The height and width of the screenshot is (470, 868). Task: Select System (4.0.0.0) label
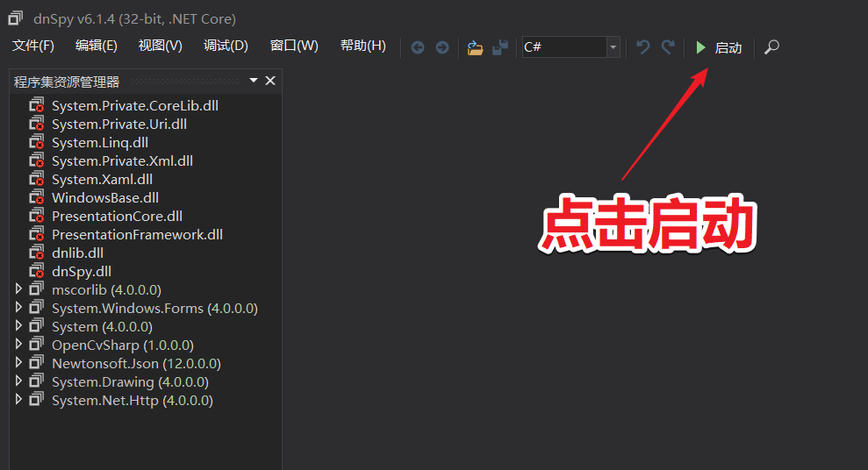pos(102,327)
